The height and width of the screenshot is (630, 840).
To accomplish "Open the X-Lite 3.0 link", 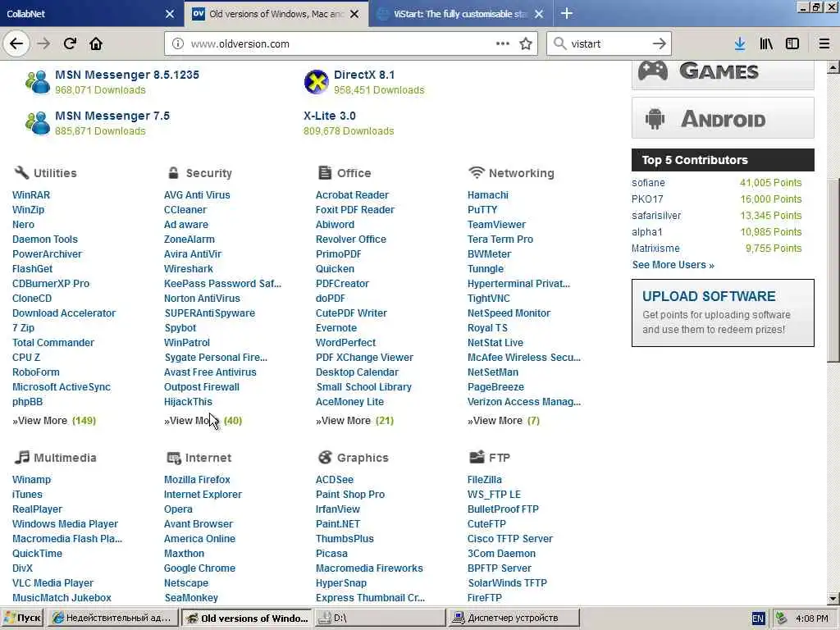I will (x=330, y=116).
